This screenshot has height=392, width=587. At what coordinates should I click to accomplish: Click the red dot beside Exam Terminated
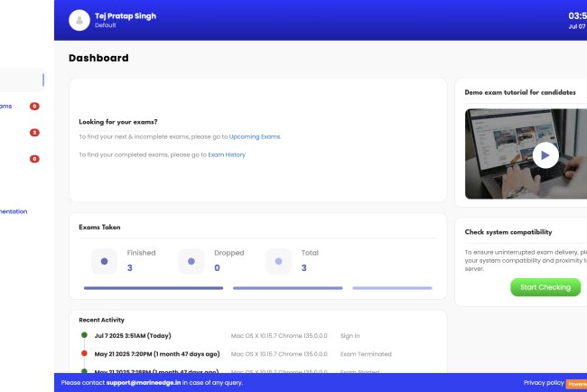click(x=84, y=353)
